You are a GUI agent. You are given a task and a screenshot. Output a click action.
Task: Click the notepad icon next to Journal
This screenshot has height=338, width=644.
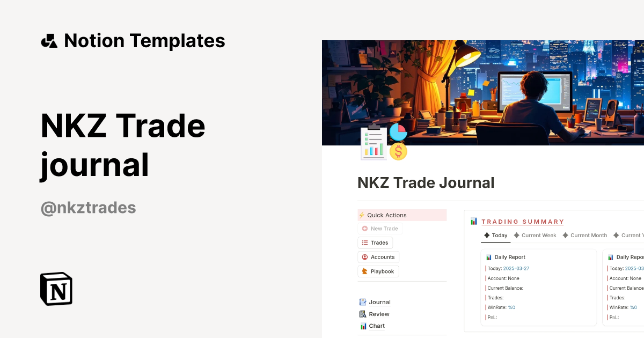(362, 302)
